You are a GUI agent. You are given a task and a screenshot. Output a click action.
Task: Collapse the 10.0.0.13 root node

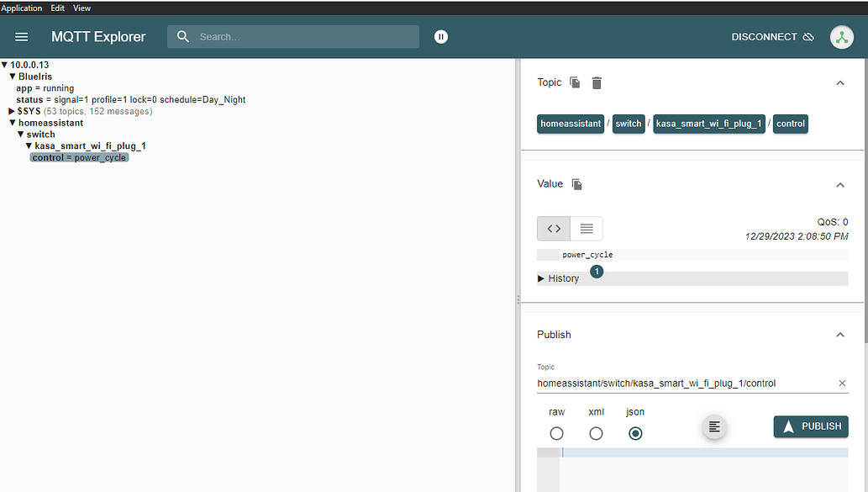[4, 65]
